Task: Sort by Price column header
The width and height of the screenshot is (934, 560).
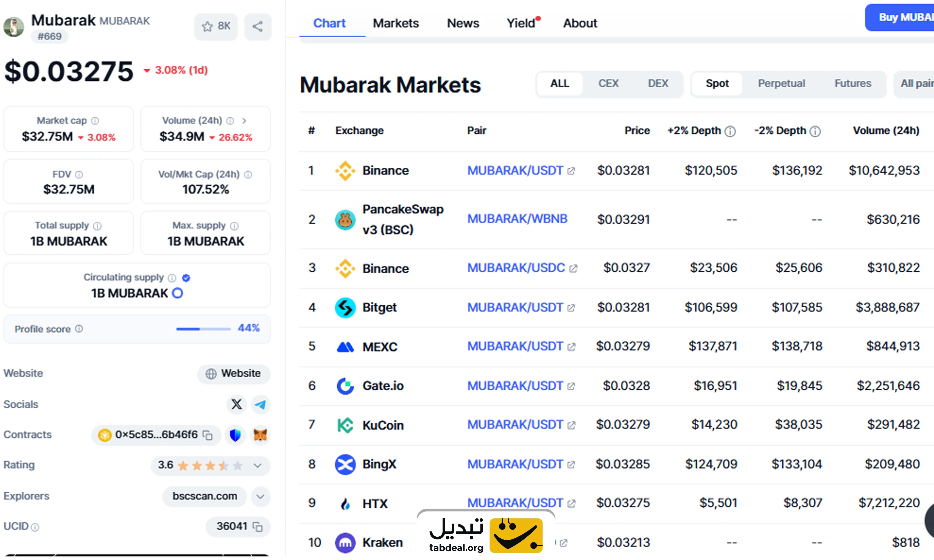Action: (637, 131)
